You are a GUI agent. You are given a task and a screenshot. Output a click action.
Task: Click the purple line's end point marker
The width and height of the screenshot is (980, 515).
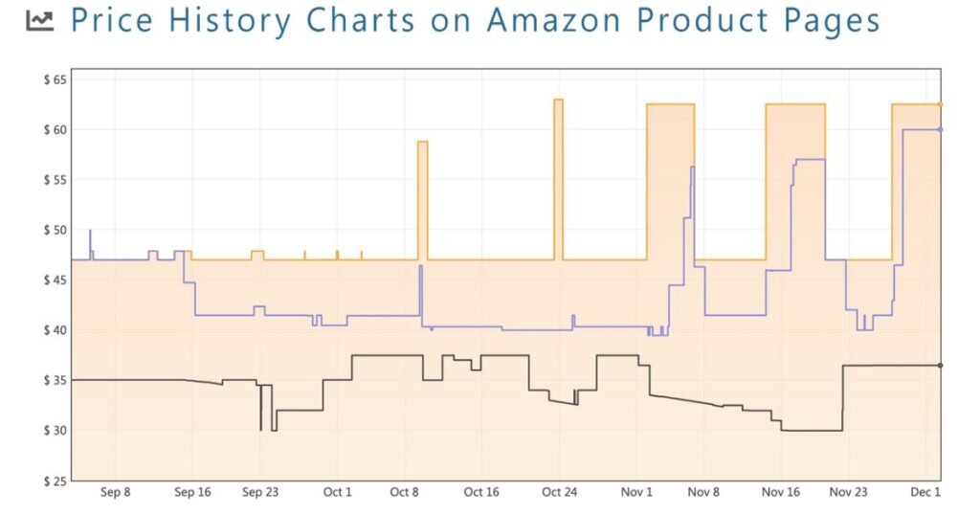click(940, 129)
